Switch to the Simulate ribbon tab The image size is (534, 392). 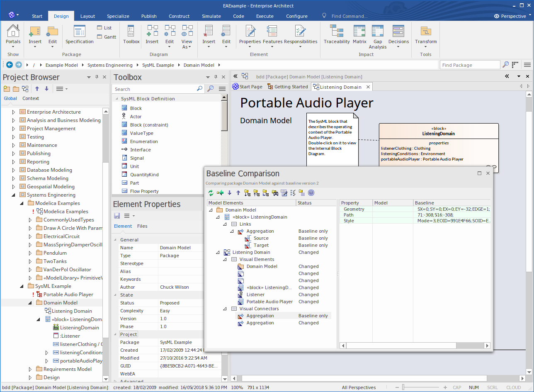point(211,16)
